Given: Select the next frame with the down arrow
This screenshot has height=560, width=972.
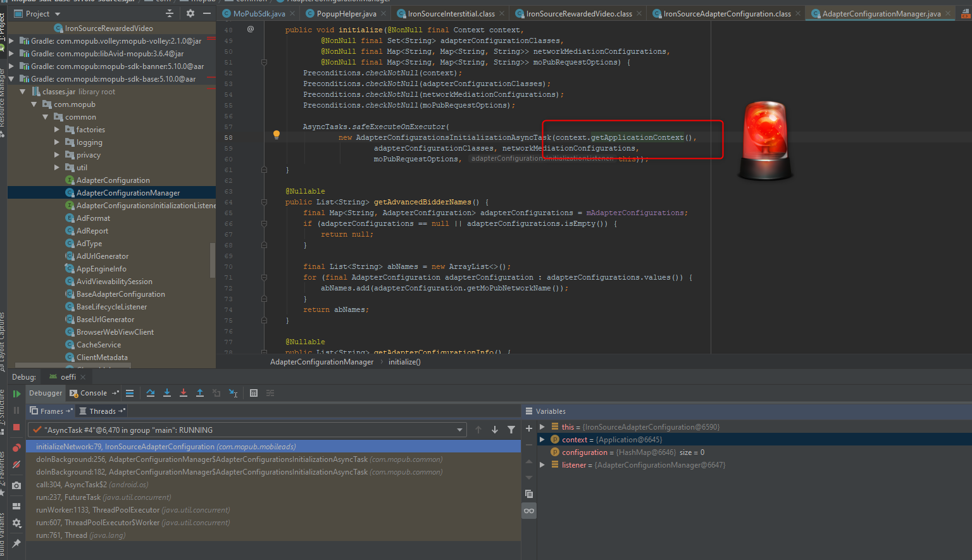Looking at the screenshot, I should 495,430.
